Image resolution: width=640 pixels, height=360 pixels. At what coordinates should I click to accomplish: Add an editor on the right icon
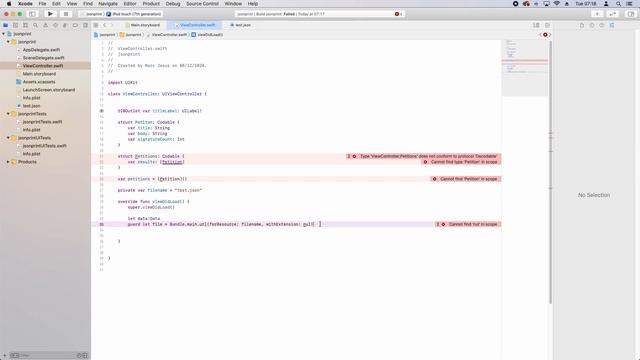(x=547, y=25)
